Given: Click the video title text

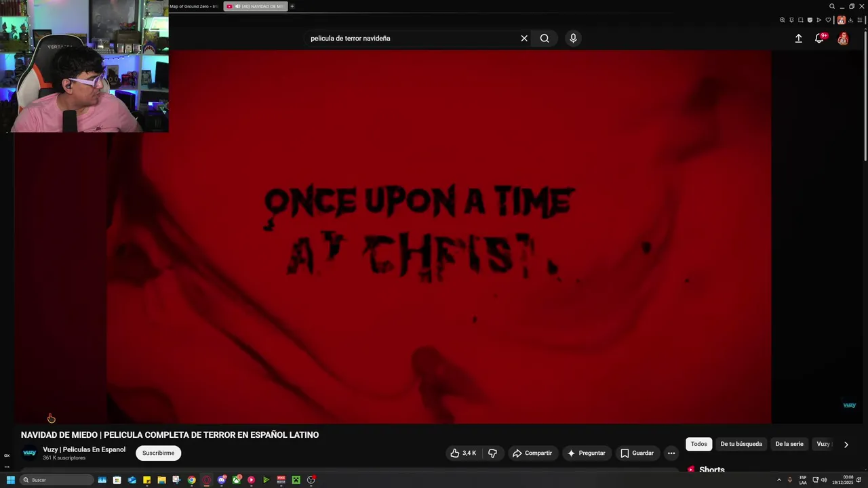Looking at the screenshot, I should click(170, 435).
